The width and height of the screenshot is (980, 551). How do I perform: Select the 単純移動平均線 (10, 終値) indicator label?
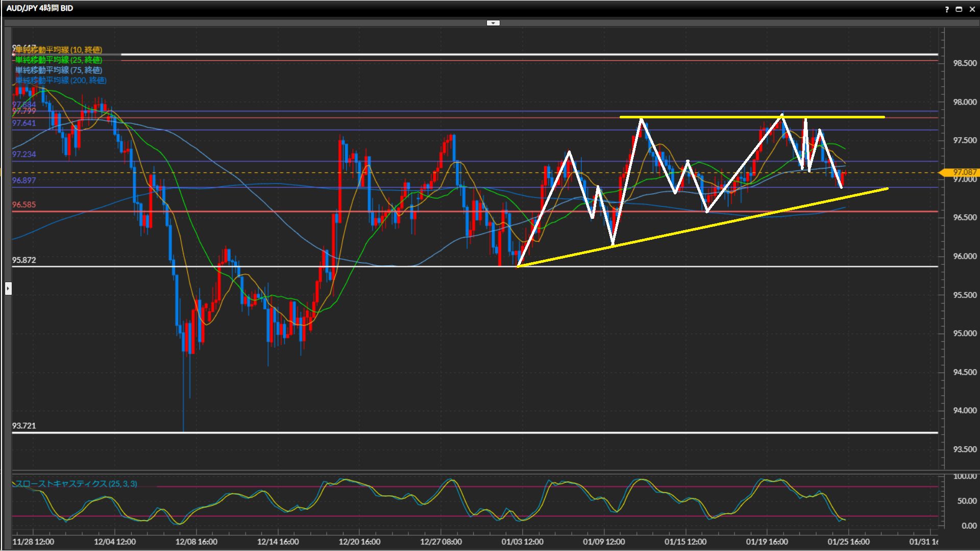click(x=58, y=49)
